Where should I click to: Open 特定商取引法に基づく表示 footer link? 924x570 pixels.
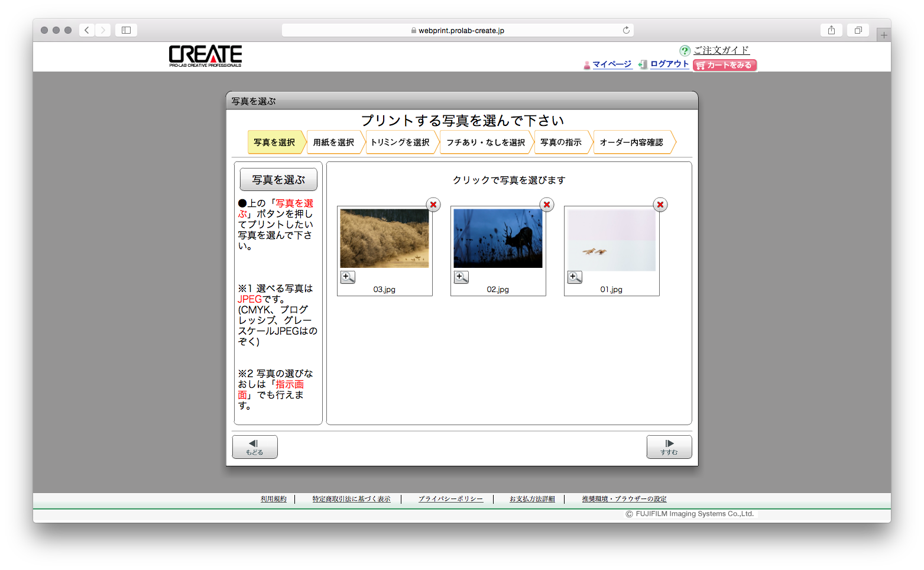[352, 499]
